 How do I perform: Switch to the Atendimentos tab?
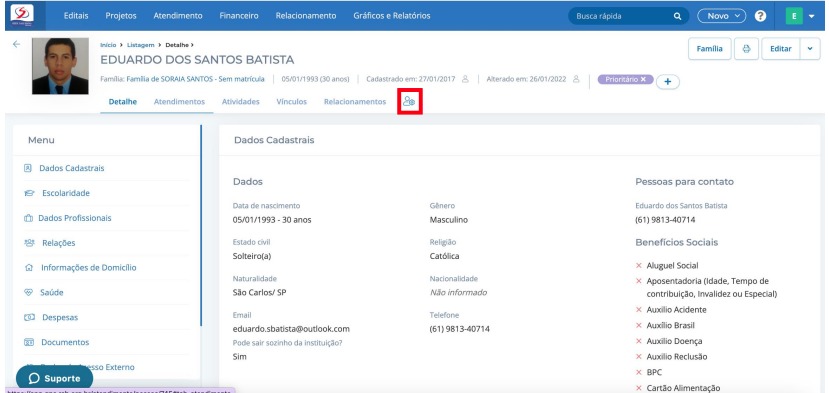pyautogui.click(x=179, y=102)
